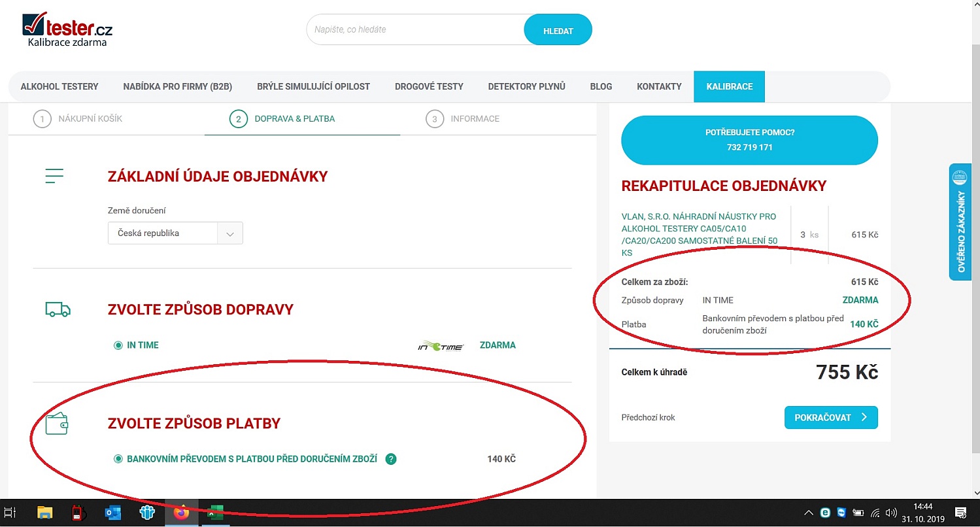Open the Kalibrace menu item
Screen dimensions: 980x527
pyautogui.click(x=729, y=86)
